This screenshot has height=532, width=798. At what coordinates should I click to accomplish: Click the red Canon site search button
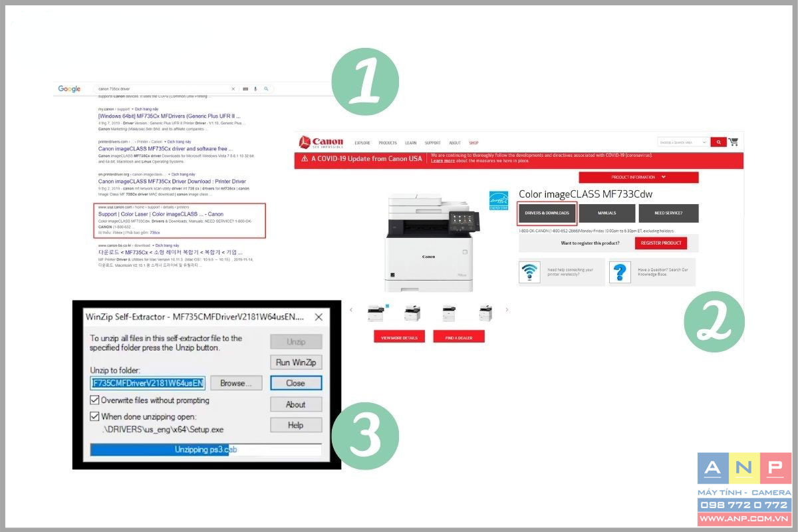718,142
